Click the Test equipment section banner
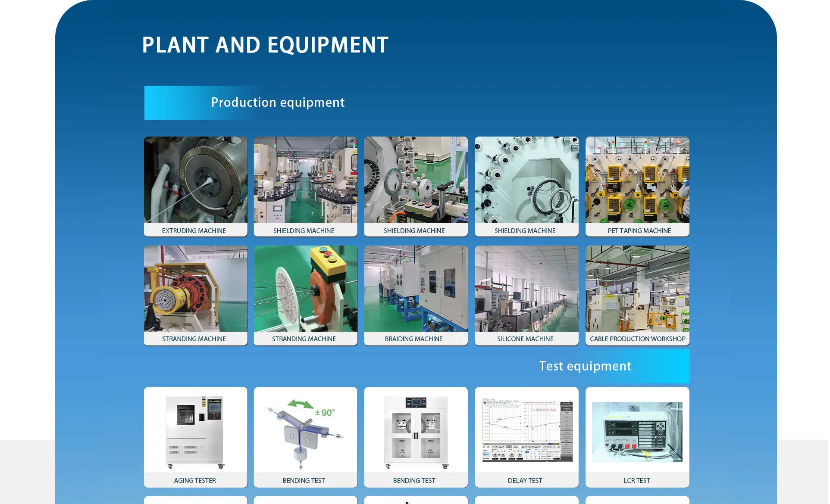The height and width of the screenshot is (504, 830). click(585, 366)
